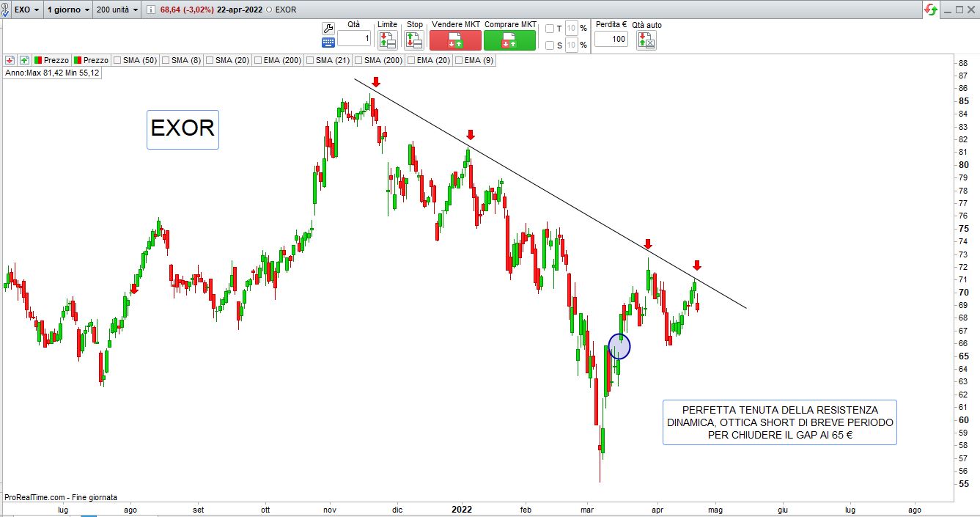Click the Qtà auto calculator icon
The height and width of the screenshot is (517, 980).
[x=646, y=40]
